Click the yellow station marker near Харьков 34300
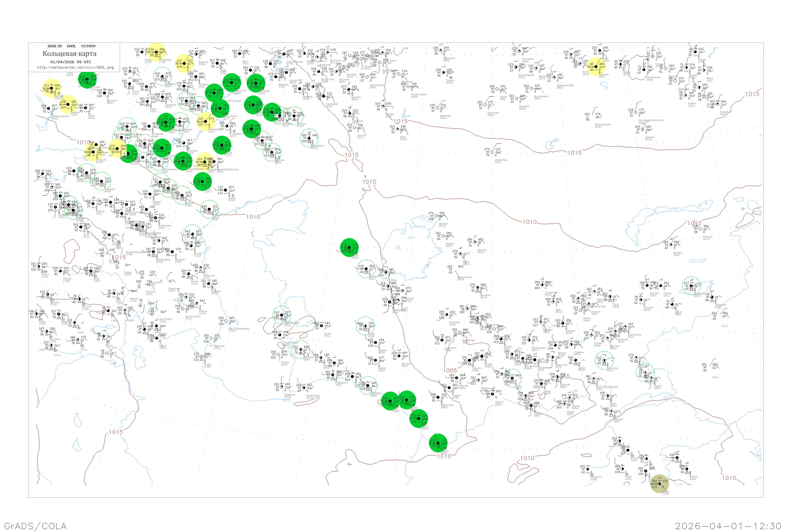The image size is (798, 532). pyautogui.click(x=68, y=105)
